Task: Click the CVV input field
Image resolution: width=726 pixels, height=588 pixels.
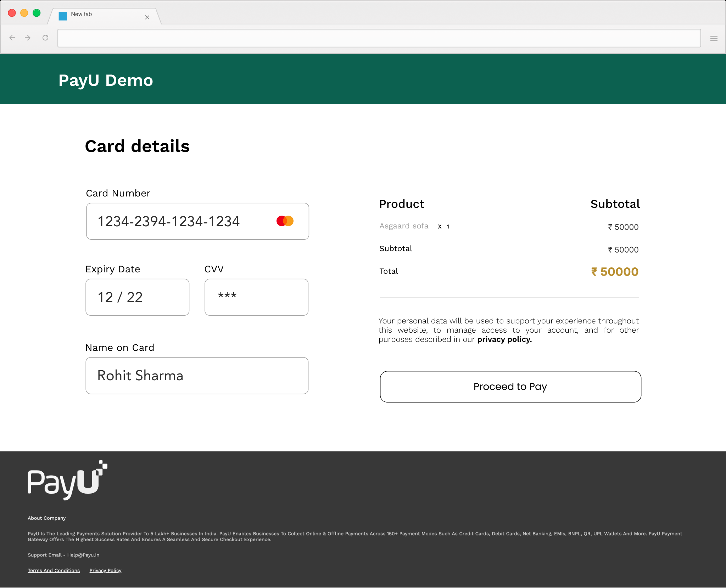Action: tap(256, 297)
